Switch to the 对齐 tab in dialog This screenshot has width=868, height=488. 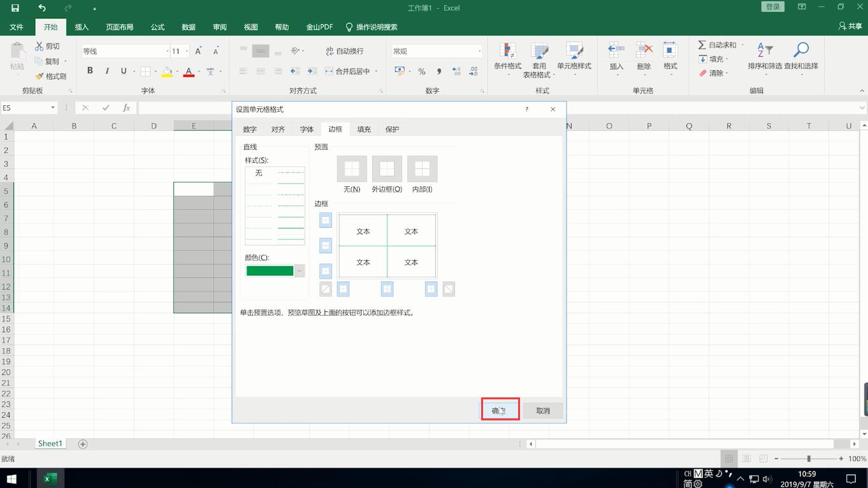coord(278,129)
